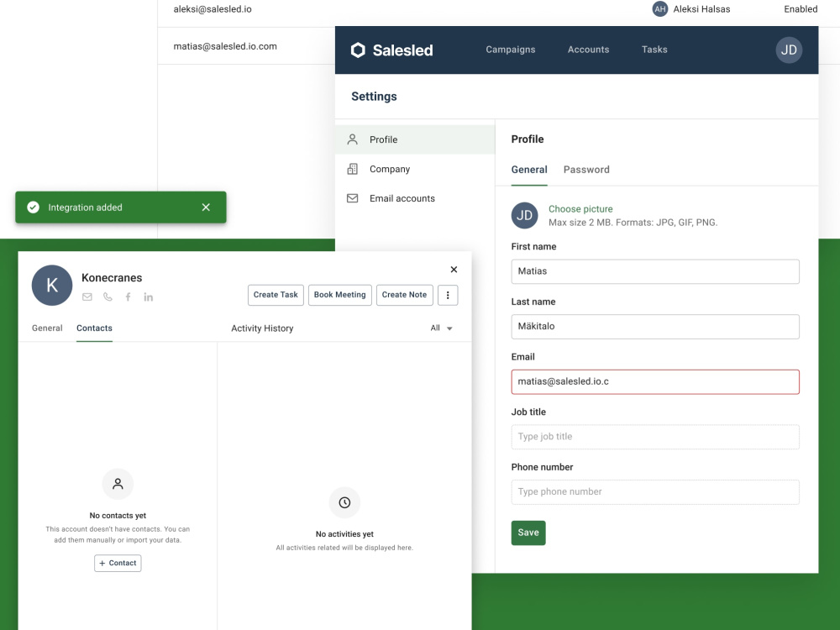Open Tasks in the top navigation
This screenshot has width=840, height=630.
[x=654, y=50]
